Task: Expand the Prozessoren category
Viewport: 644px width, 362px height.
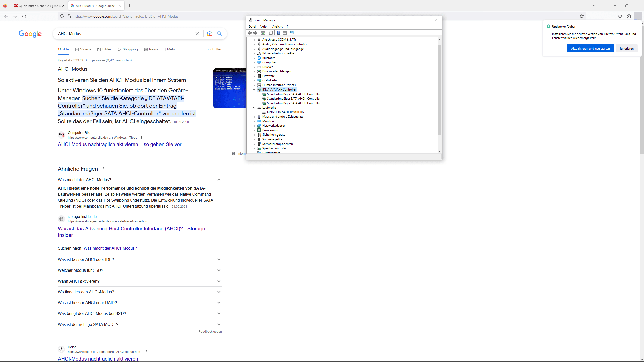Action: [254, 130]
